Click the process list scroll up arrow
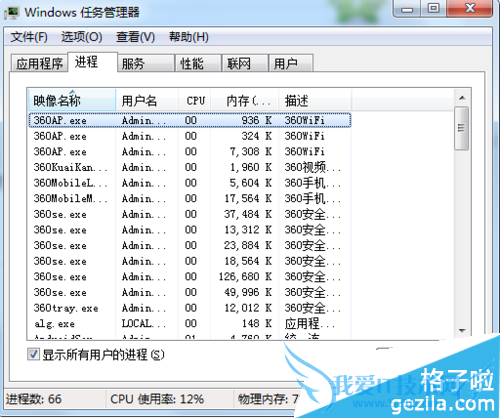This screenshot has width=500, height=418. pos(462,98)
